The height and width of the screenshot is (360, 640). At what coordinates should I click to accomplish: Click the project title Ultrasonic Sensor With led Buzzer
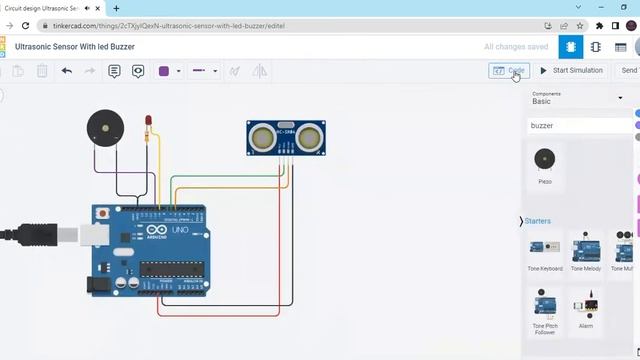(x=75, y=47)
